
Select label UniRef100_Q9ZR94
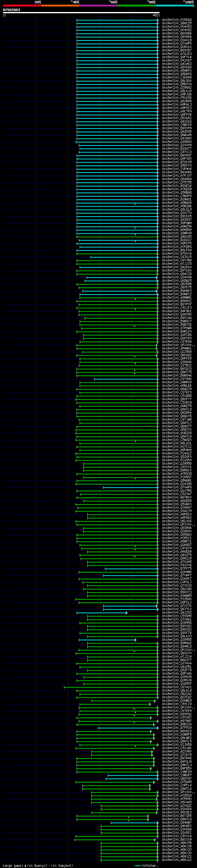pos(176,413)
